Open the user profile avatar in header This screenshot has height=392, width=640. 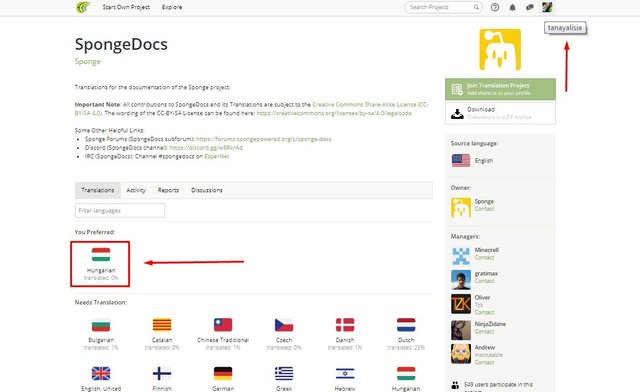point(547,7)
